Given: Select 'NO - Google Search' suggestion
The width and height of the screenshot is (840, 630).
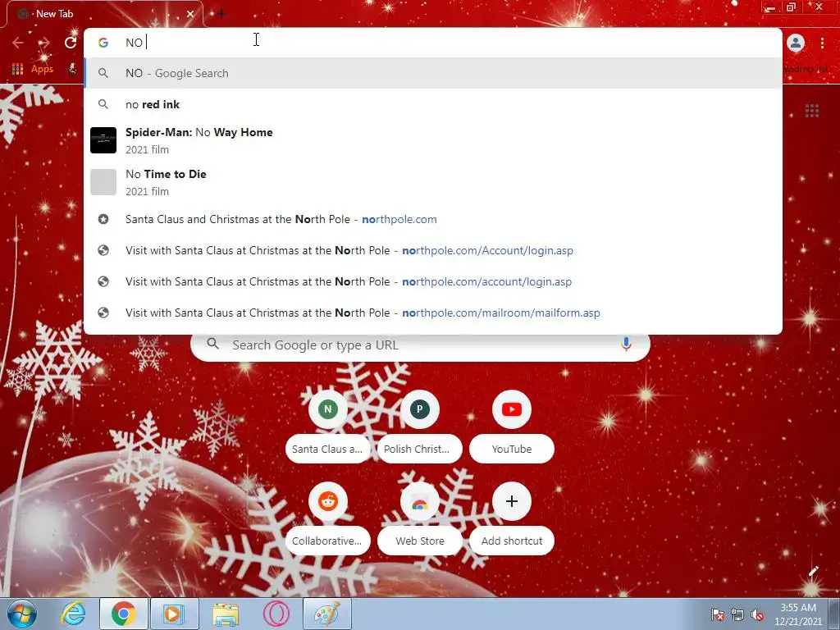Looking at the screenshot, I should [433, 73].
